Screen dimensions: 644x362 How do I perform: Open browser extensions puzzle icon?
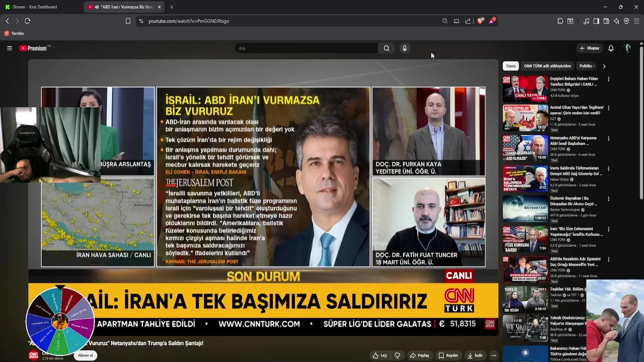tap(560, 21)
